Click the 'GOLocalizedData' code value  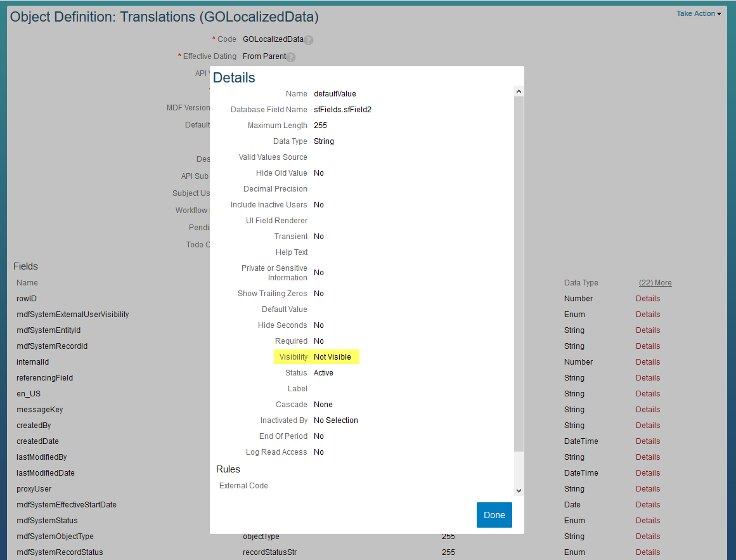tap(273, 39)
